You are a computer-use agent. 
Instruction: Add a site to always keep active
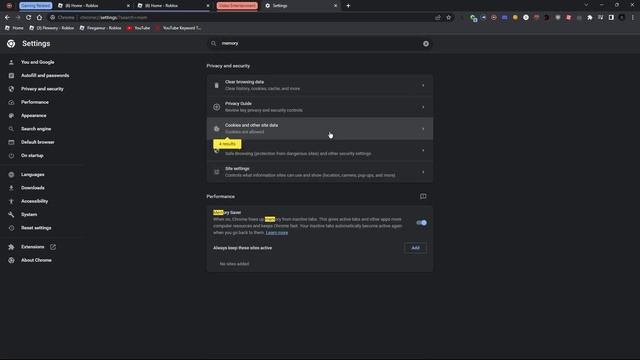tap(415, 248)
